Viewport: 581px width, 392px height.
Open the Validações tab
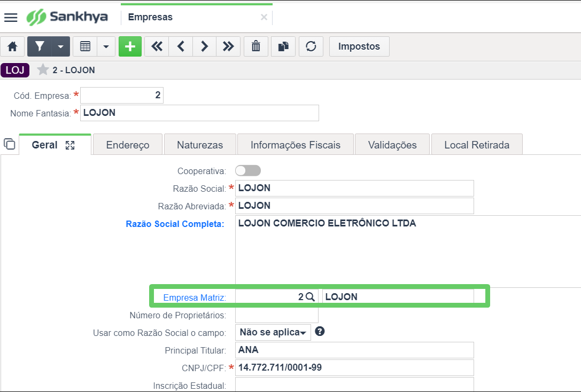coord(392,145)
